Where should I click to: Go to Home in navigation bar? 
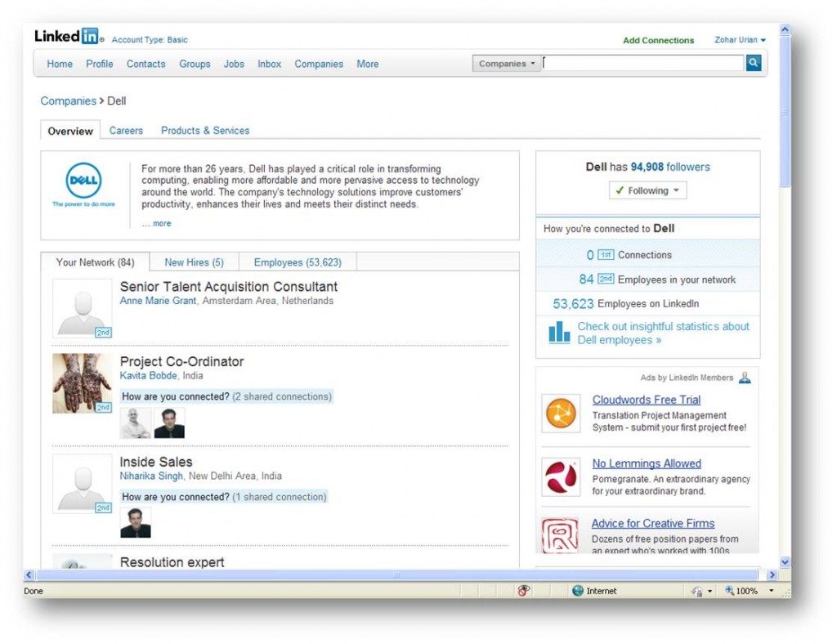point(60,64)
